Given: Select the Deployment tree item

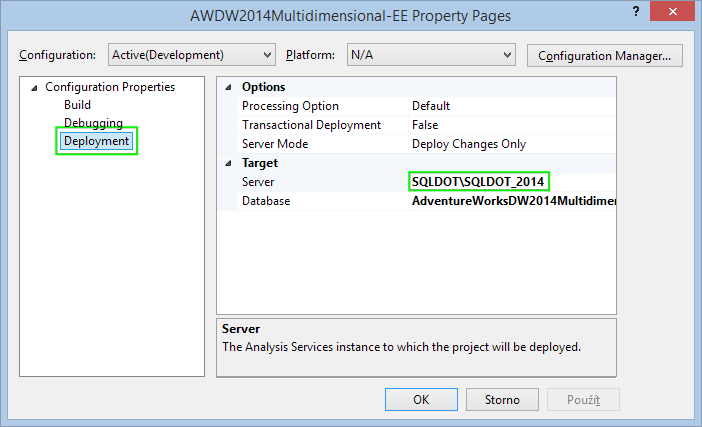Looking at the screenshot, I should (96, 141).
